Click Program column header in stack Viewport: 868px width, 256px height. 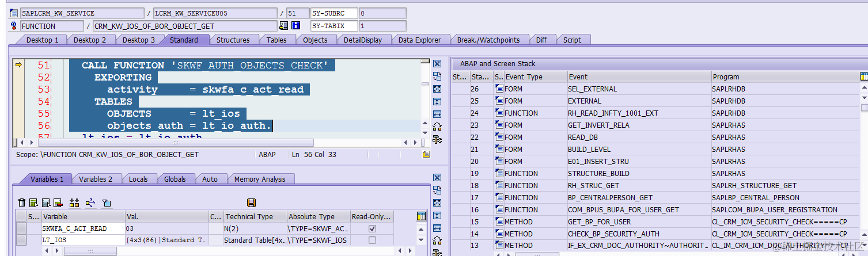(784, 77)
